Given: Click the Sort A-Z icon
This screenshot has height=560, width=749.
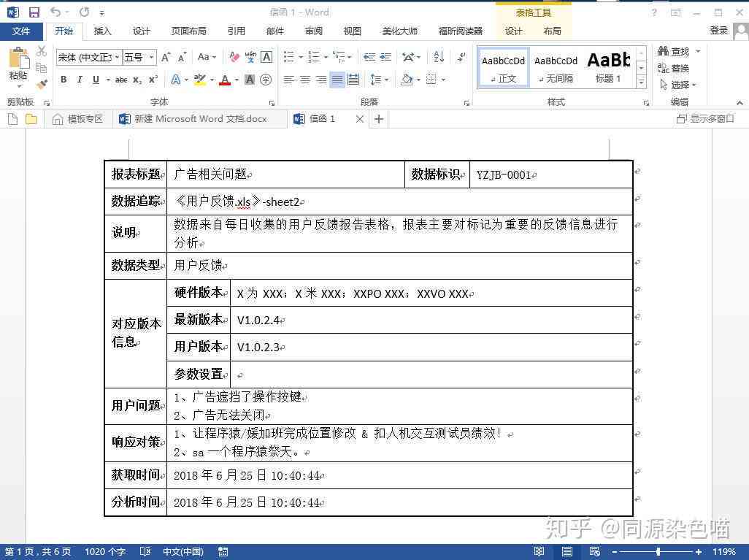Looking at the screenshot, I should 439,57.
